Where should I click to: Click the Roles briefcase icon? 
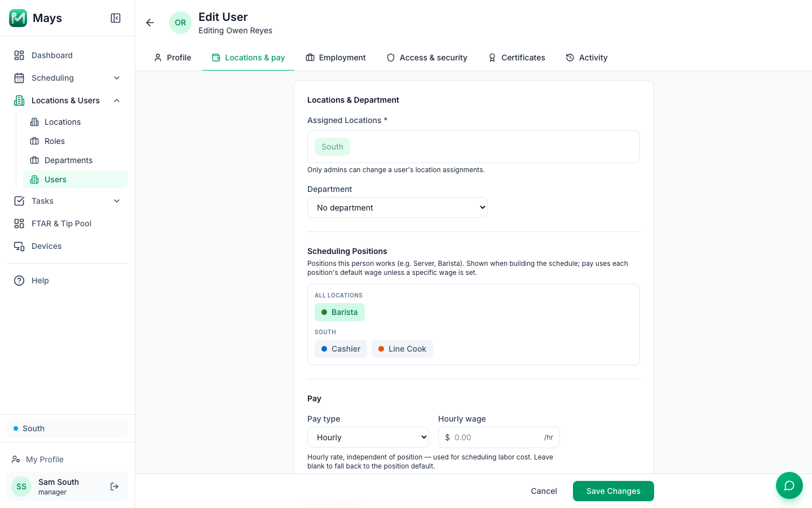[x=34, y=141]
